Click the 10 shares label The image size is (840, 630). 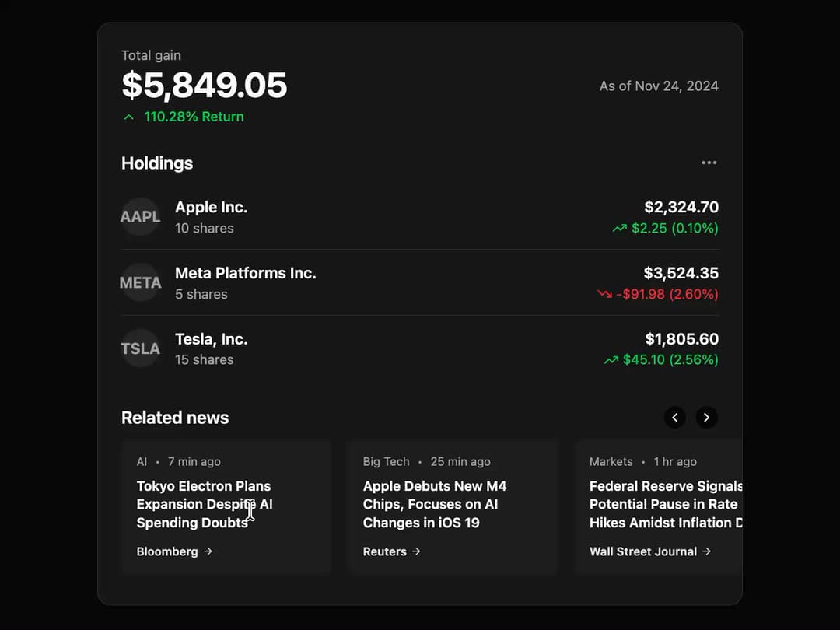click(x=204, y=228)
